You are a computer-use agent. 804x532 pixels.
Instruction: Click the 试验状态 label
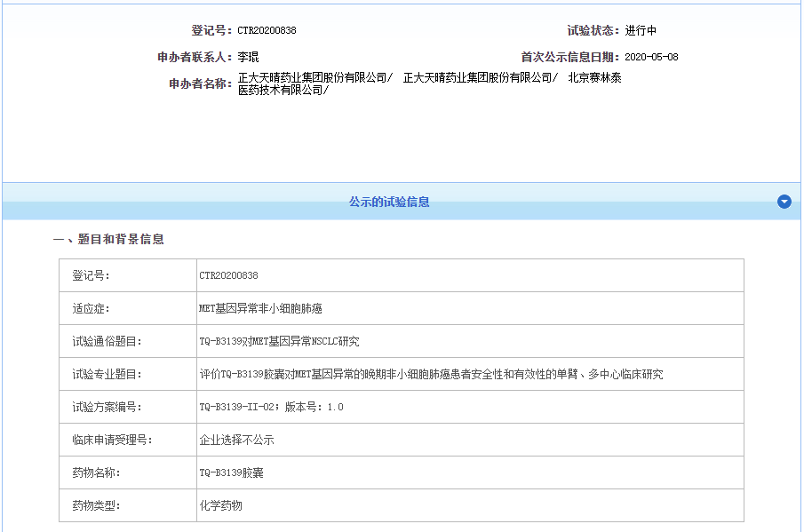click(593, 31)
